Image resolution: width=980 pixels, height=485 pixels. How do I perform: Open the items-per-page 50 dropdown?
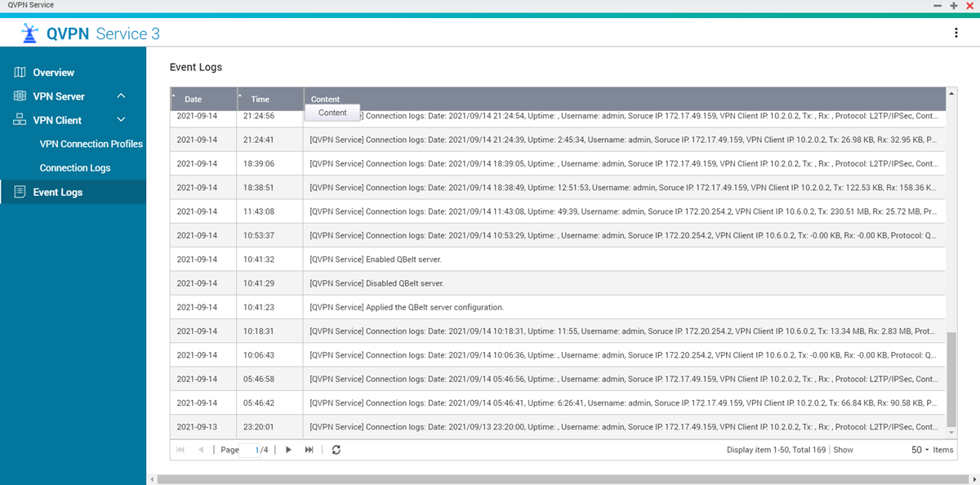tap(920, 450)
